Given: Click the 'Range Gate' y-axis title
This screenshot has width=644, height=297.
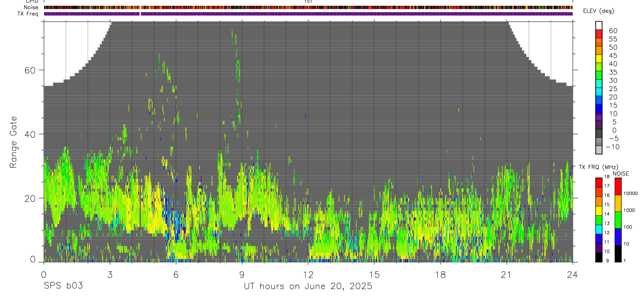Looking at the screenshot, I should 14,142.
